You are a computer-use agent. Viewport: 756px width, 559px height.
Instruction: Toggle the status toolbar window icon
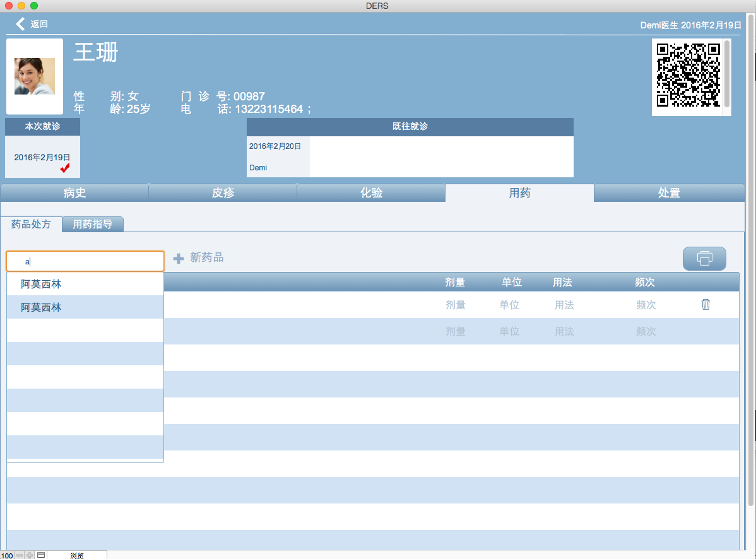point(40,555)
